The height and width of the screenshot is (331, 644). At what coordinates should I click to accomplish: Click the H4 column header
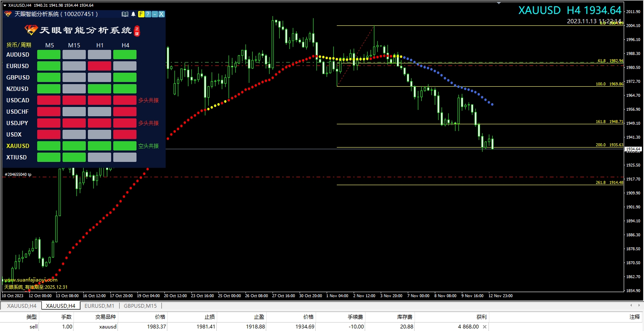coord(125,45)
